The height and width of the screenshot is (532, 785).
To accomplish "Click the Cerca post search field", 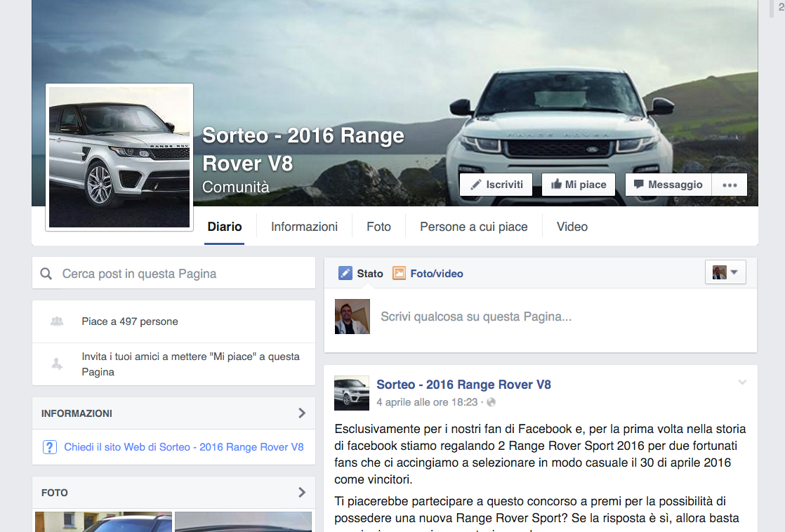I will [183, 274].
